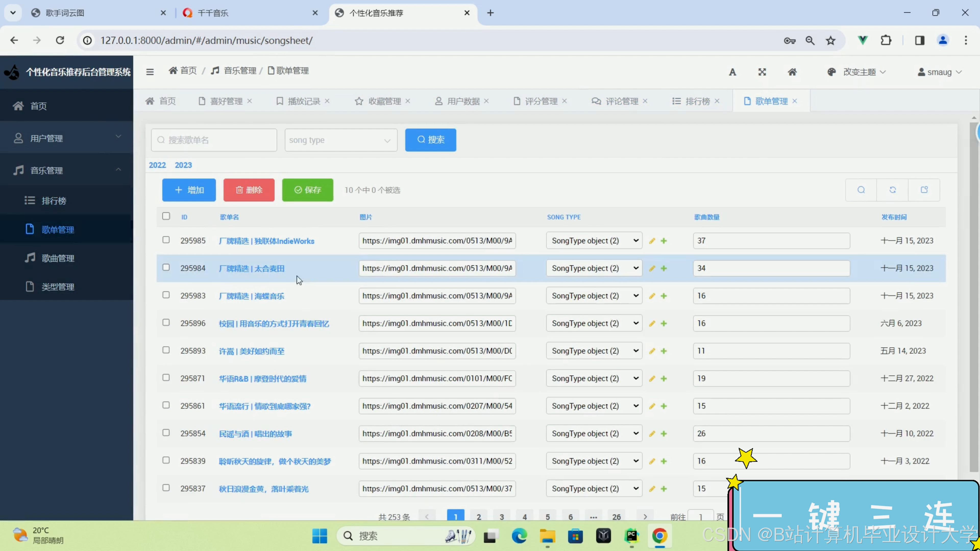Toggle the select-all checkbox in table header
Image resolution: width=980 pixels, height=551 pixels.
point(166,216)
